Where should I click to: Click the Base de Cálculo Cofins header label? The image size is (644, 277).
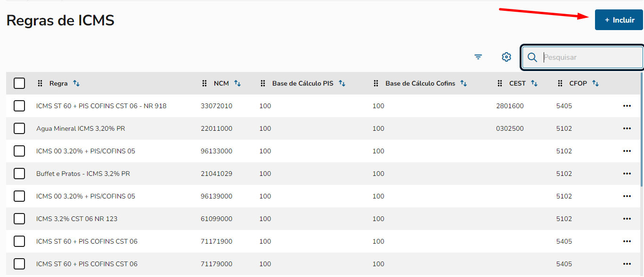coord(420,83)
